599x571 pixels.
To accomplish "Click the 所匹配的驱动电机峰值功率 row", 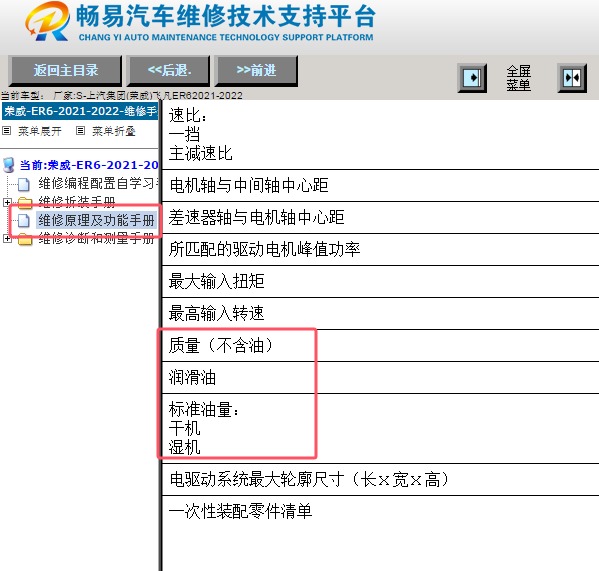I will (x=380, y=250).
